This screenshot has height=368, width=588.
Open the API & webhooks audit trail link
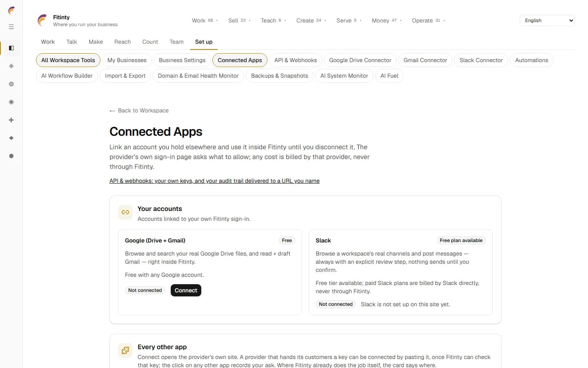[214, 181]
